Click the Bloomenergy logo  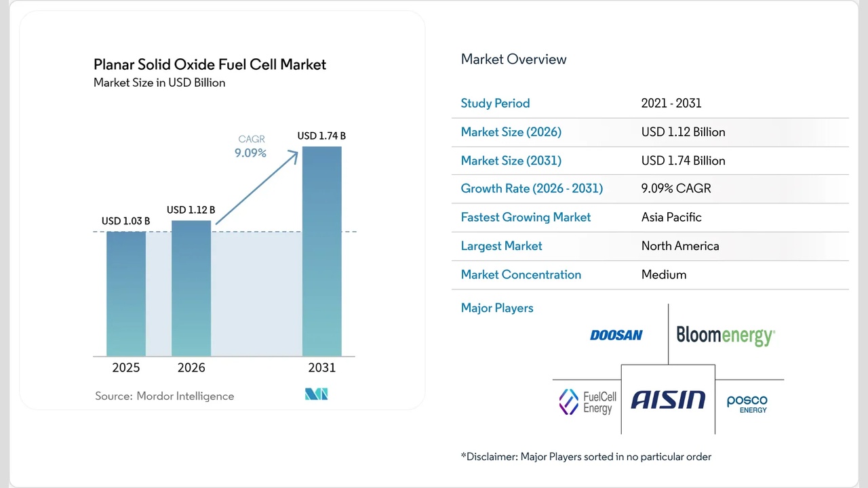point(724,334)
